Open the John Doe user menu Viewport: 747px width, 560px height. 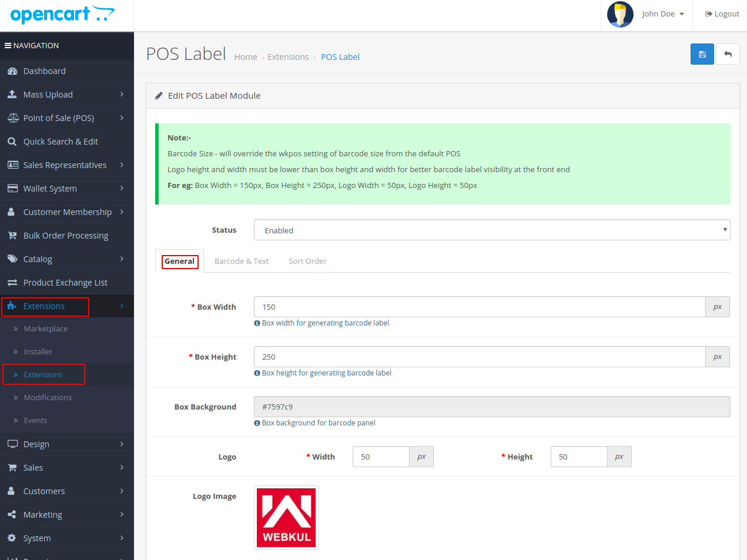point(663,14)
